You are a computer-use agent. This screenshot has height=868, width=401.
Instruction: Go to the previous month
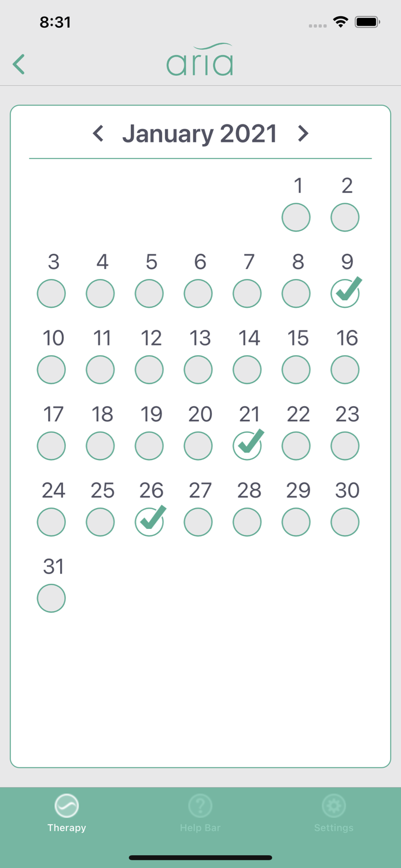coord(98,134)
